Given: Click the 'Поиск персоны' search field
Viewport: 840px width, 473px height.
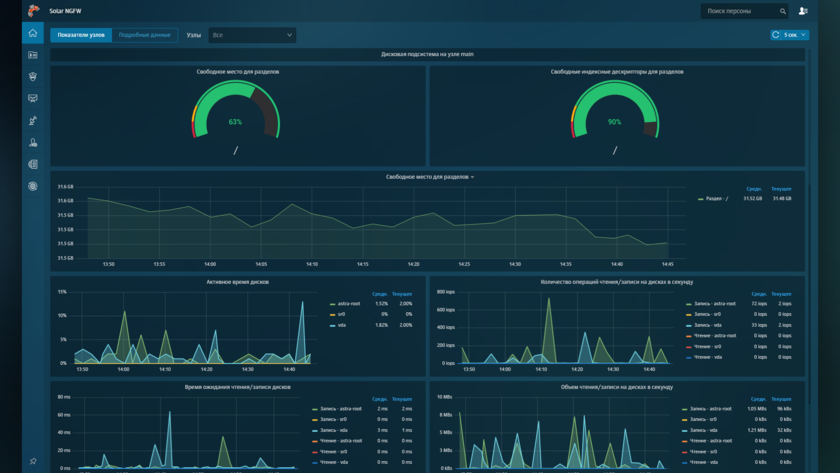Looking at the screenshot, I should pos(740,11).
